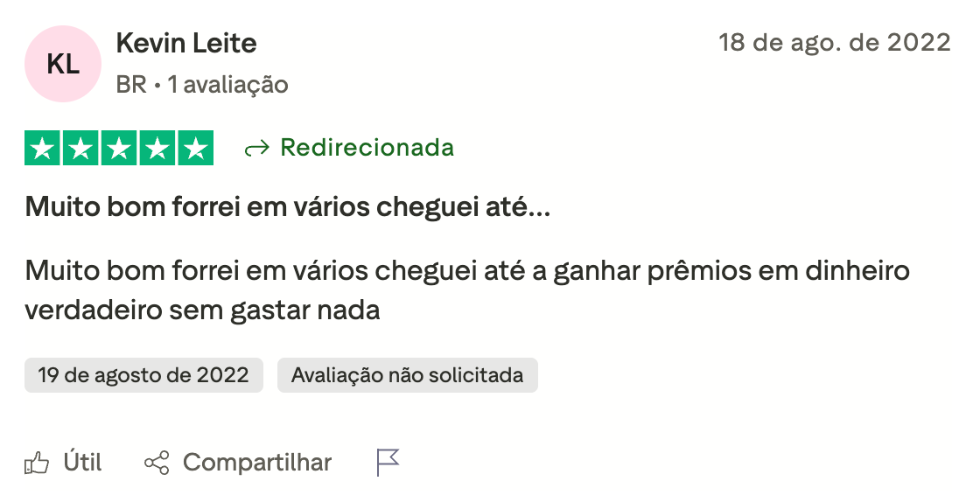The width and height of the screenshot is (980, 495).
Task: Click the '18 de ago. de 2022' date
Action: (835, 43)
